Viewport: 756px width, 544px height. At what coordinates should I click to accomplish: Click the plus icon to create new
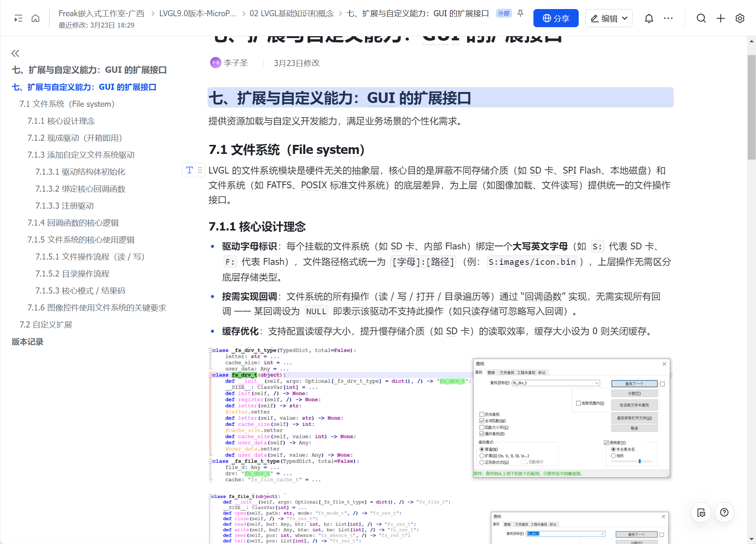click(x=721, y=18)
